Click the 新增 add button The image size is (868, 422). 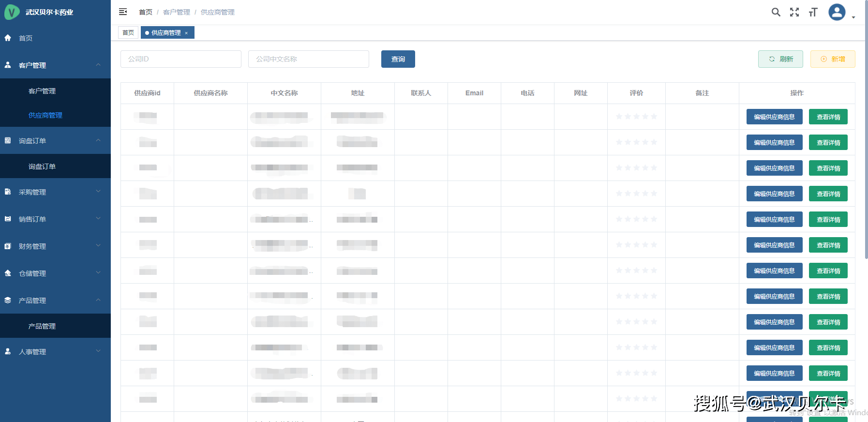833,59
